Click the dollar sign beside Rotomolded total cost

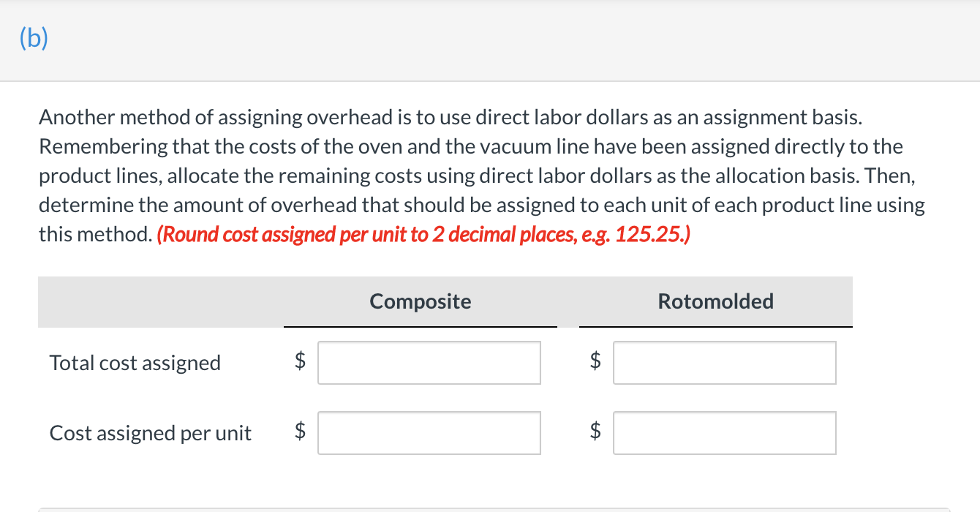point(595,362)
